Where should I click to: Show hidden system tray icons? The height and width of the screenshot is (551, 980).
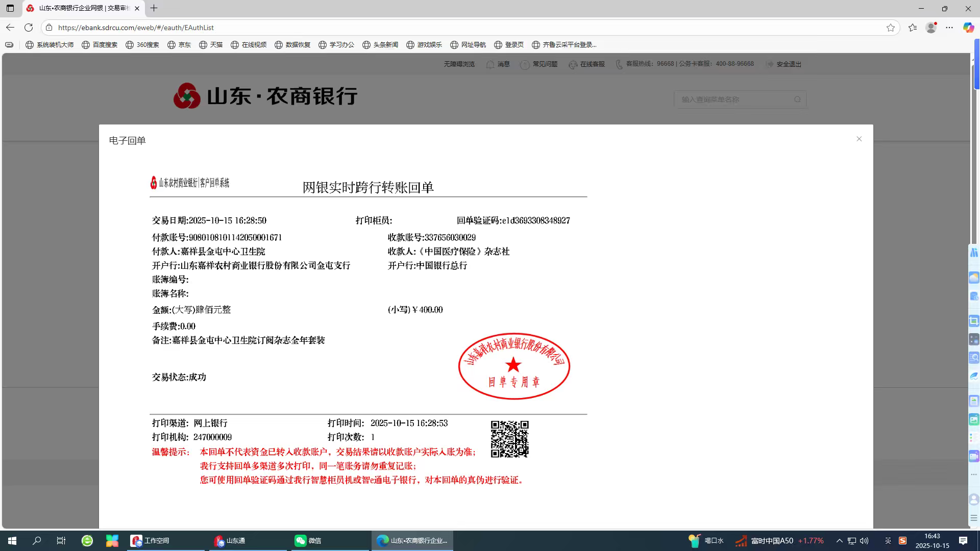pyautogui.click(x=839, y=540)
